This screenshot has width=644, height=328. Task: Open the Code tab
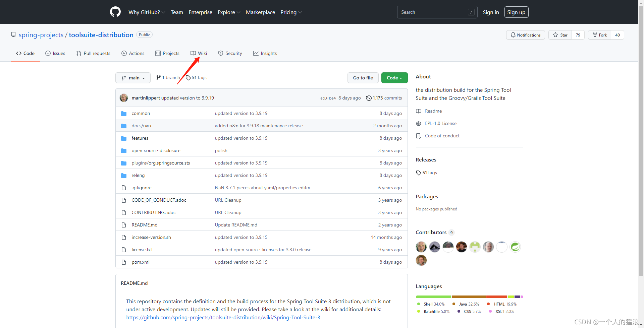click(25, 53)
